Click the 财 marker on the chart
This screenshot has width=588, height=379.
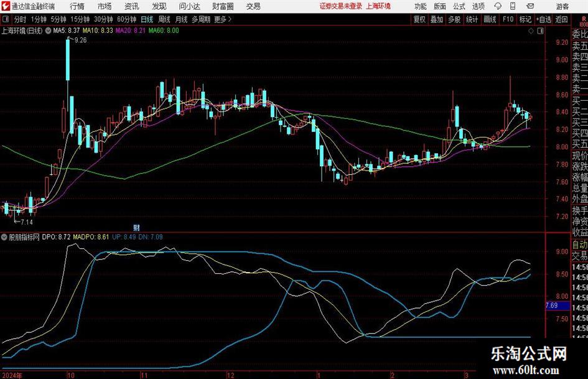[136, 227]
